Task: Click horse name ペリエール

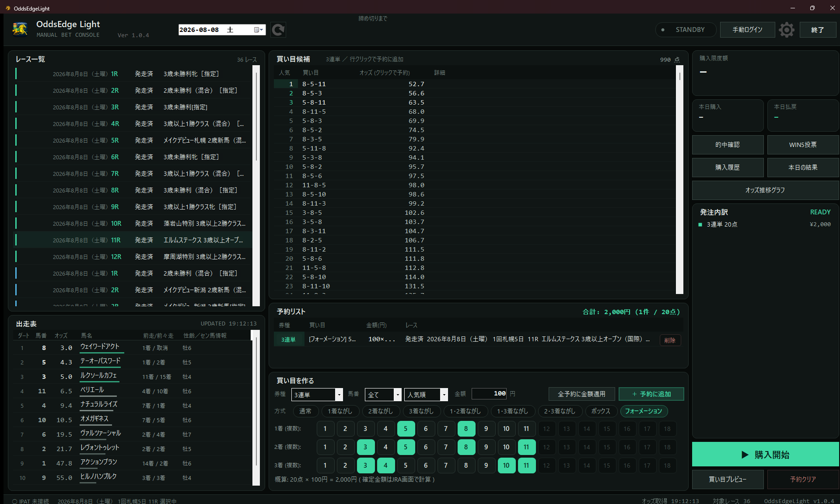Action: (x=92, y=390)
